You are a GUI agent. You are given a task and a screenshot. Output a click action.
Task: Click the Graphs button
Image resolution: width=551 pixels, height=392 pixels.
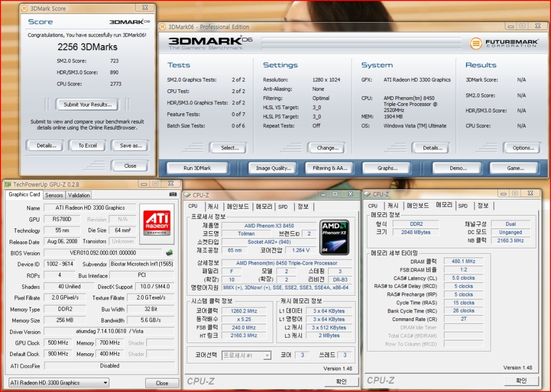tap(387, 168)
